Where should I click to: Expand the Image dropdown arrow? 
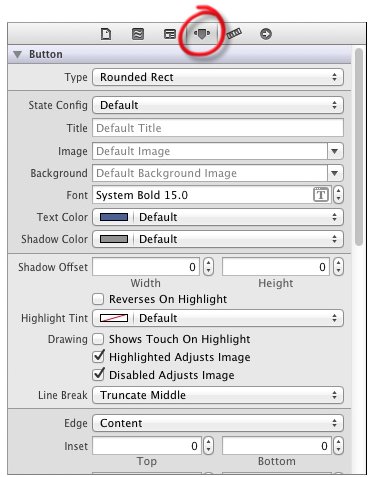coord(335,151)
